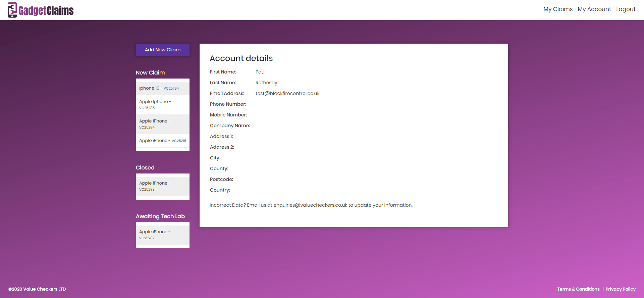
Task: Click the New Claim section heading
Action: pos(150,72)
